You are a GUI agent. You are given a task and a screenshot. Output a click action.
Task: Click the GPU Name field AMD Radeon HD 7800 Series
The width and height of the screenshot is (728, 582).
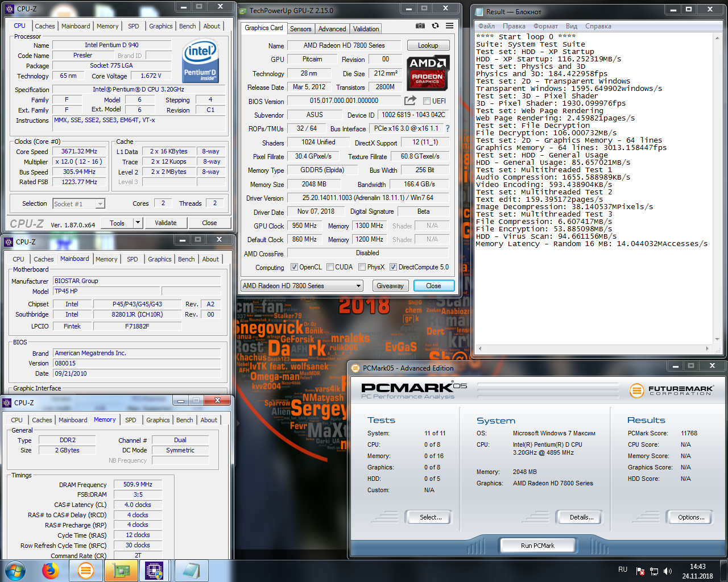click(344, 45)
